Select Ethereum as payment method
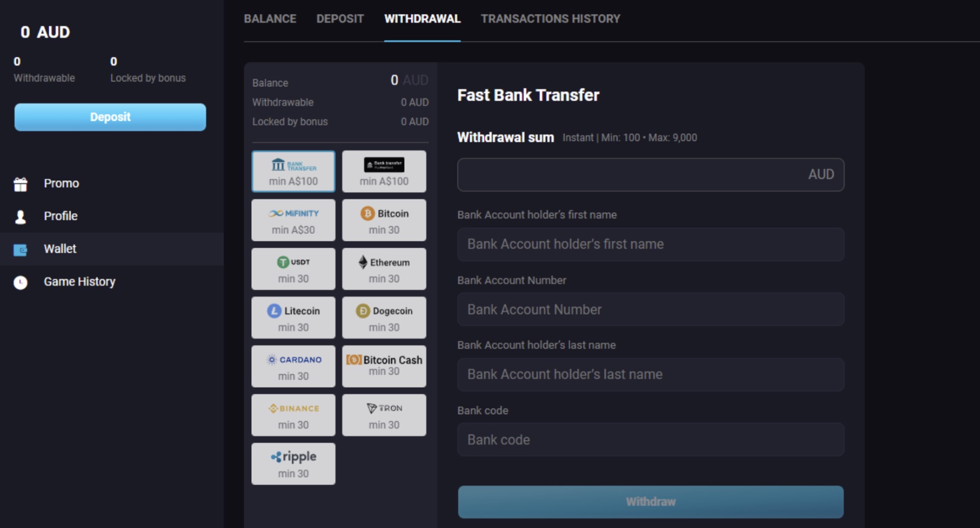The image size is (980, 528). [384, 269]
